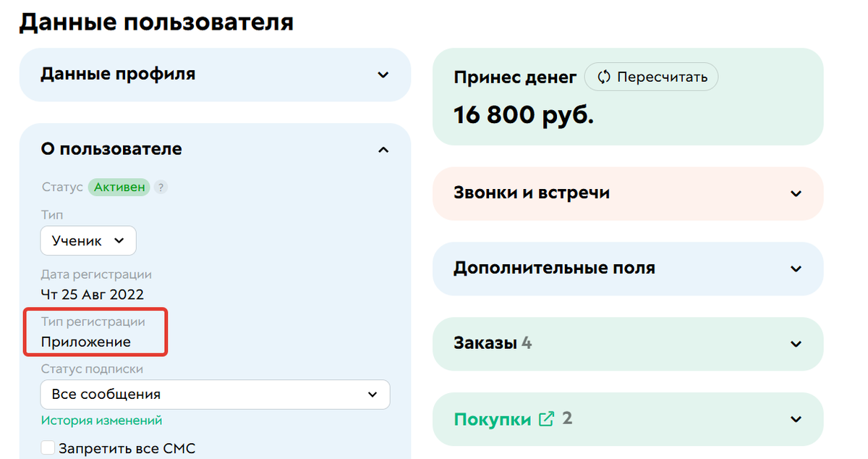Open the Статус подписки dropdown Все сообщения
The width and height of the screenshot is (868, 459).
[215, 395]
